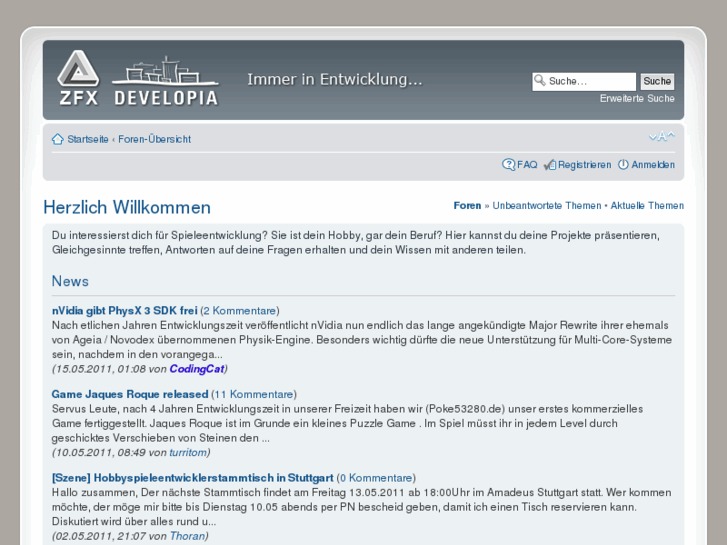View the 11 Kommentare link
Image resolution: width=727 pixels, height=545 pixels.
[254, 394]
